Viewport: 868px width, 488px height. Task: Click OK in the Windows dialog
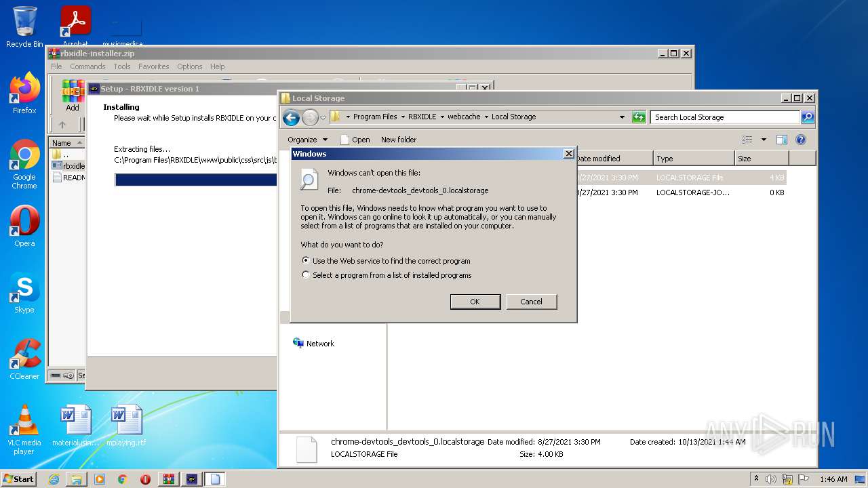475,302
